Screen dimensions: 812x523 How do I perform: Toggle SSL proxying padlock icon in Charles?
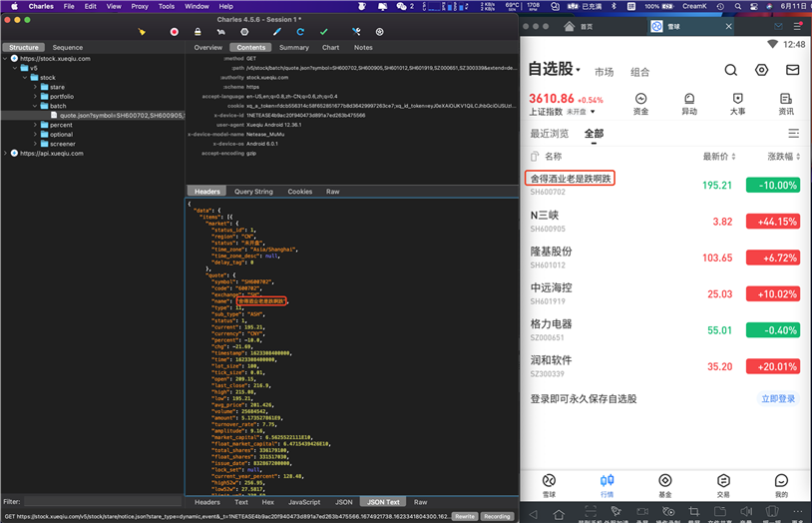[198, 32]
